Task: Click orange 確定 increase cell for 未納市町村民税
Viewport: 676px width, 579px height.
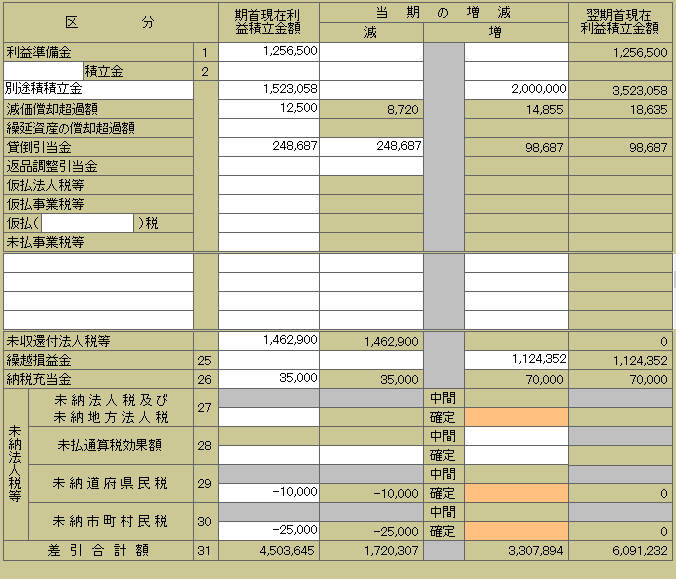Action: [x=516, y=531]
